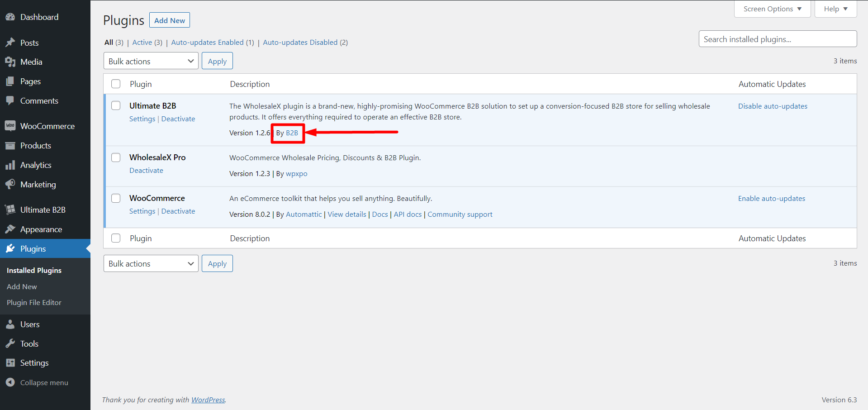The image size is (868, 410).
Task: Click the Users person icon
Action: [10, 324]
